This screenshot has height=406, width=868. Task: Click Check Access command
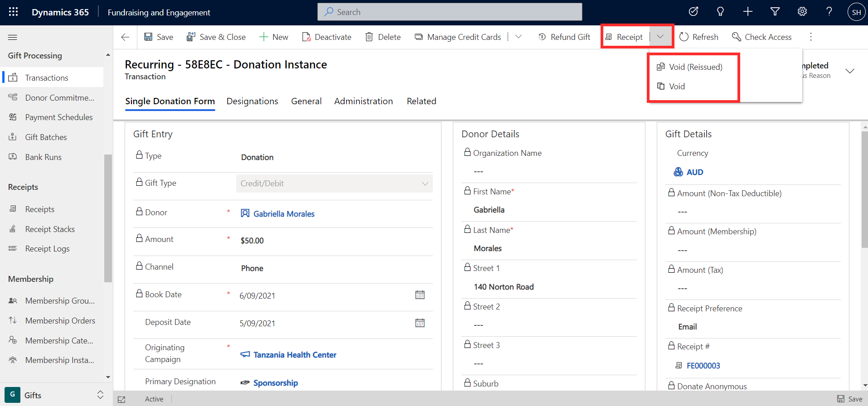click(762, 37)
